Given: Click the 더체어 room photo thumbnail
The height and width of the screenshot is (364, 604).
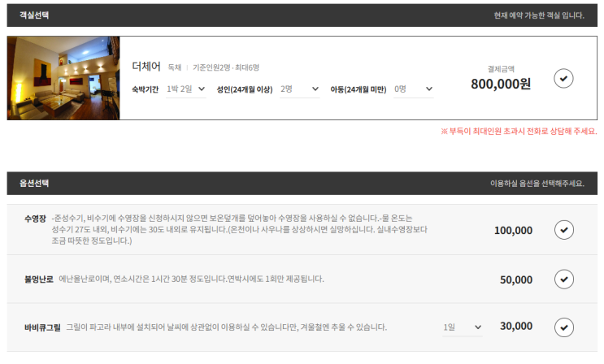Looking at the screenshot, I should click(x=63, y=78).
